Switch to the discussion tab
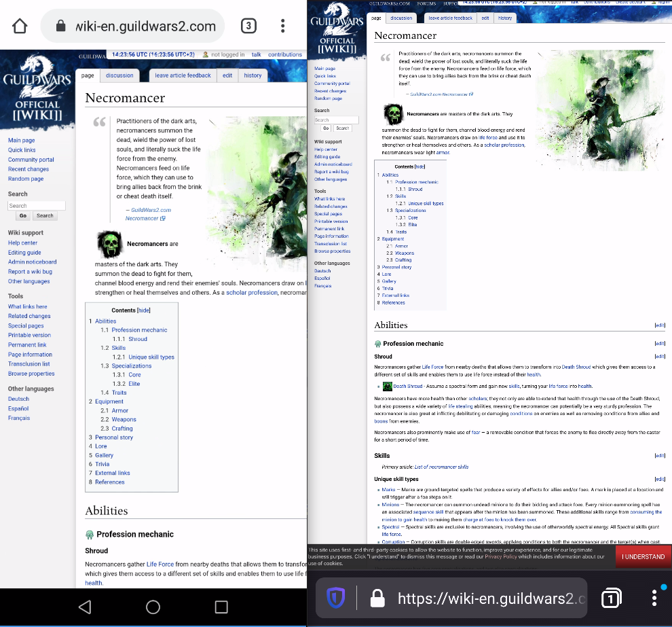The image size is (672, 627). (x=119, y=75)
